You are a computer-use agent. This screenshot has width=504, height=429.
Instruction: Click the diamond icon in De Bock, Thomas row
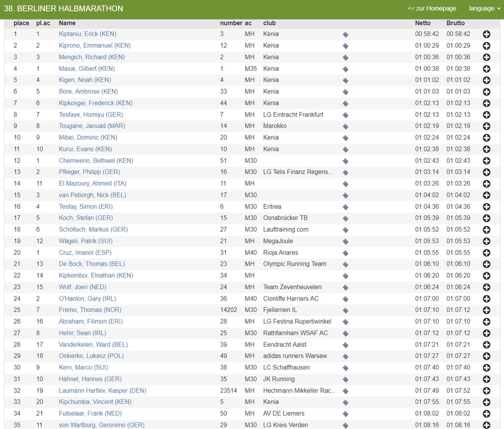point(346,265)
